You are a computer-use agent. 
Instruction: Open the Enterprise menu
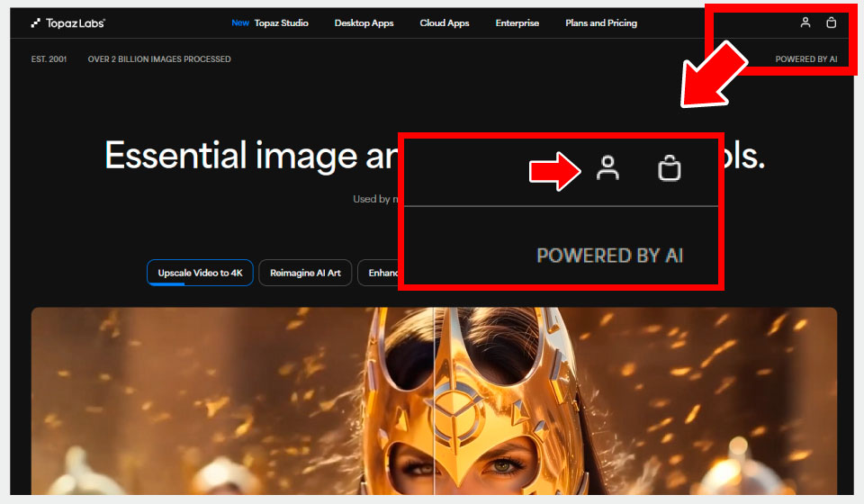click(517, 23)
